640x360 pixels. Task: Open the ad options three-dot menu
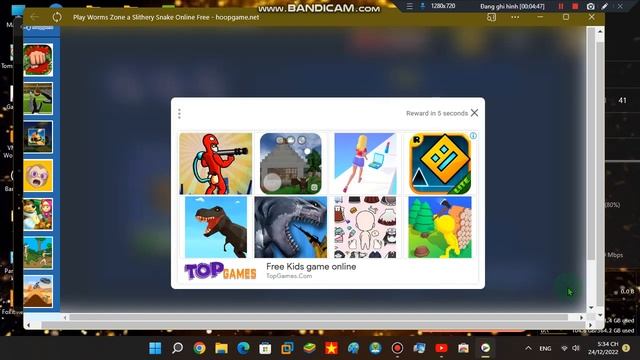click(x=179, y=114)
